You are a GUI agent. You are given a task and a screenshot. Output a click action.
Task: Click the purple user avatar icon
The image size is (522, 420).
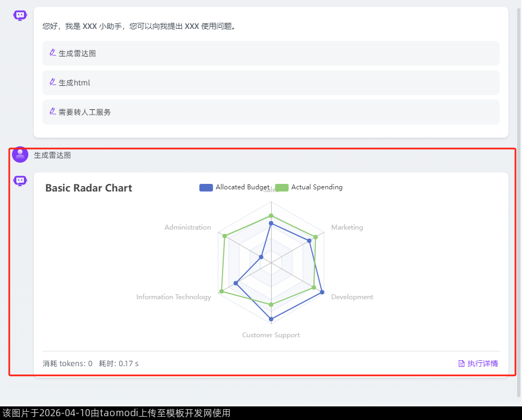(x=20, y=155)
